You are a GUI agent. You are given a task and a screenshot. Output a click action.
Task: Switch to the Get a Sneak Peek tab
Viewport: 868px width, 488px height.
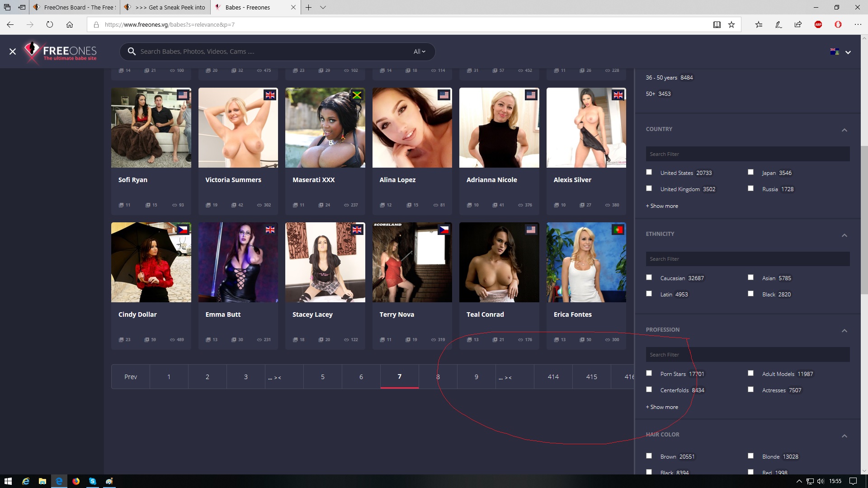[x=165, y=7]
